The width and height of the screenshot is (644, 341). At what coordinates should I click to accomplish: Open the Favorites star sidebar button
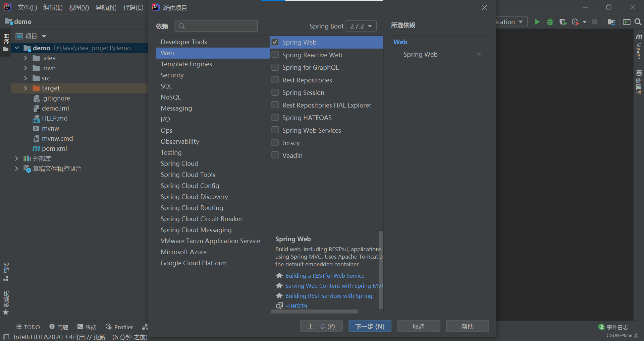click(x=6, y=303)
